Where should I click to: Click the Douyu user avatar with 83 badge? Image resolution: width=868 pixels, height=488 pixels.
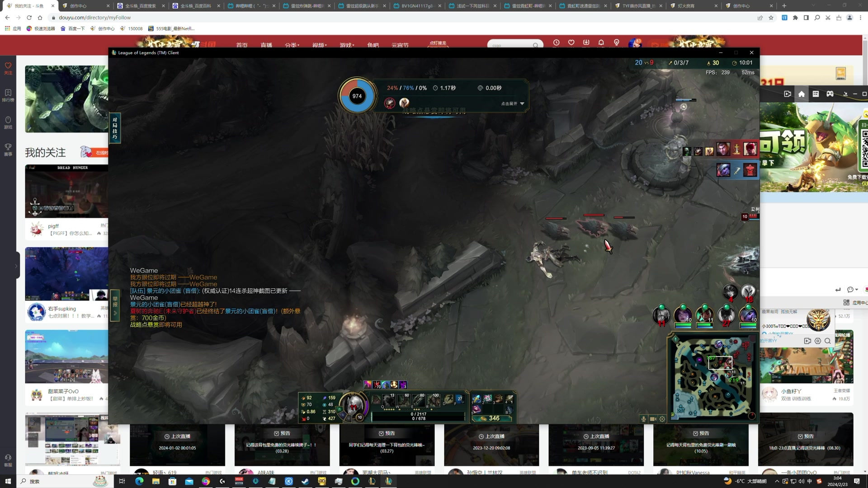coord(635,43)
